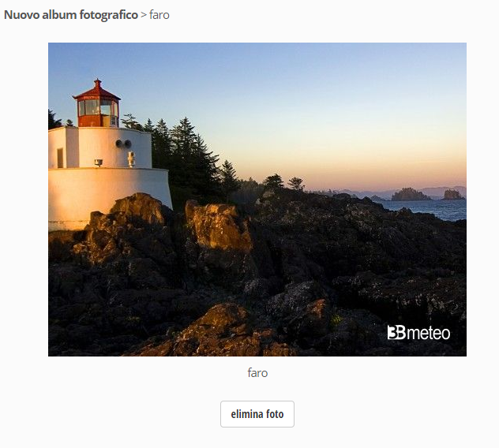Click the red lantern room of the lighthouse
This screenshot has width=499, height=448.
click(97, 110)
